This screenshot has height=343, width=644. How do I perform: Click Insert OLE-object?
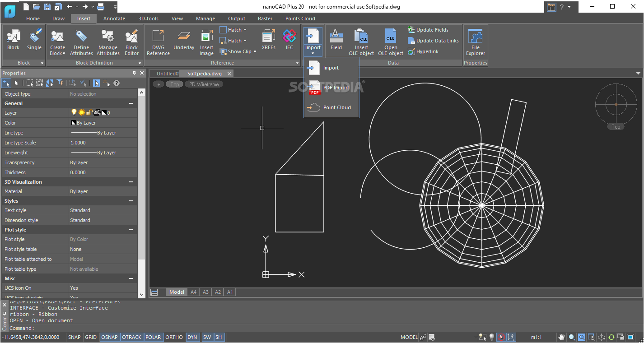pyautogui.click(x=361, y=42)
